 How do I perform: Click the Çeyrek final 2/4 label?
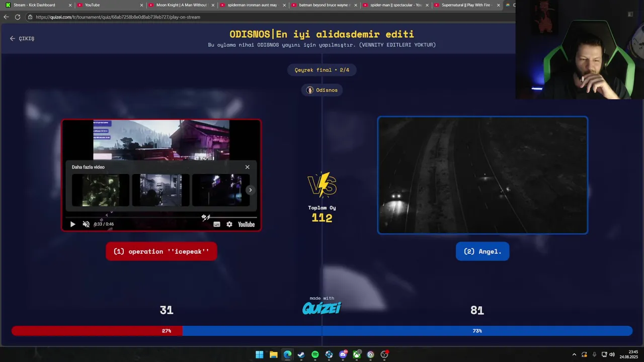[x=322, y=70]
